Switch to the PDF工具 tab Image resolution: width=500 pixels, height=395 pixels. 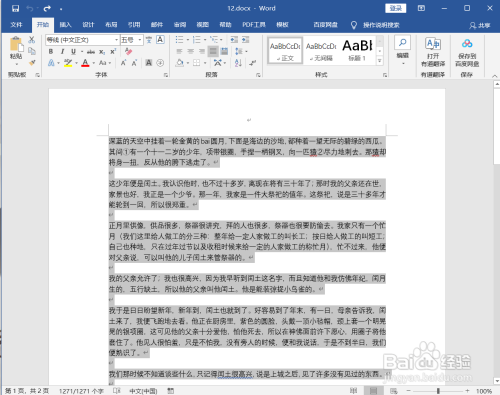click(x=254, y=25)
